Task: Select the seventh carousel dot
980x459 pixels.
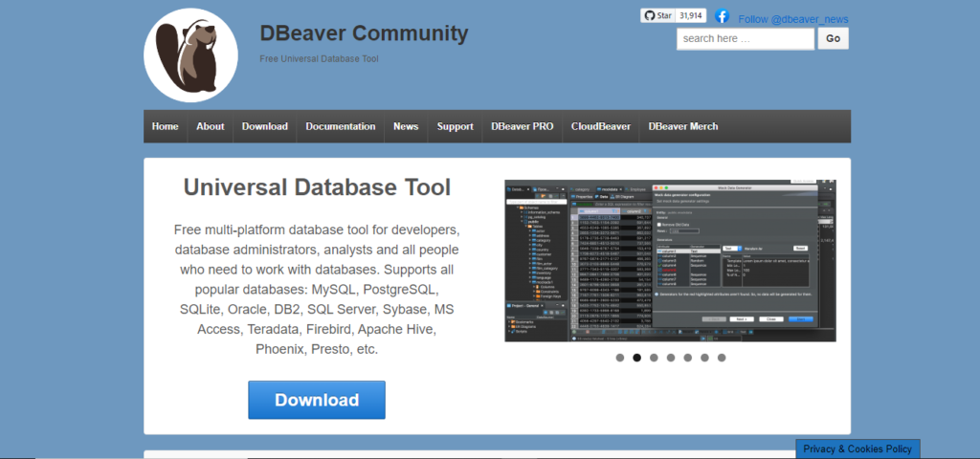Action: [722, 358]
